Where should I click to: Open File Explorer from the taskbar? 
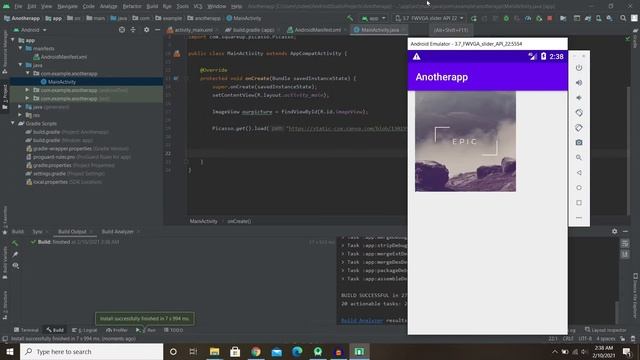pyautogui.click(x=214, y=351)
